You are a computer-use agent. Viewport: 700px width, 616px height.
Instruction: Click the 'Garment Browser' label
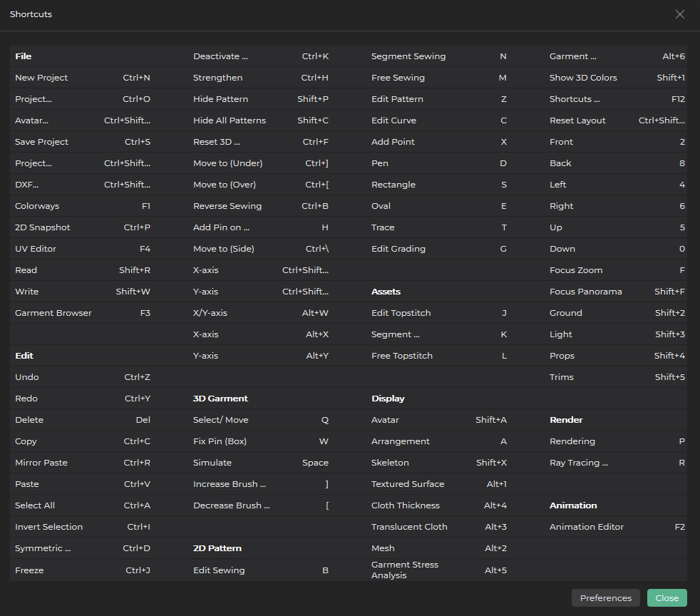[x=53, y=313]
